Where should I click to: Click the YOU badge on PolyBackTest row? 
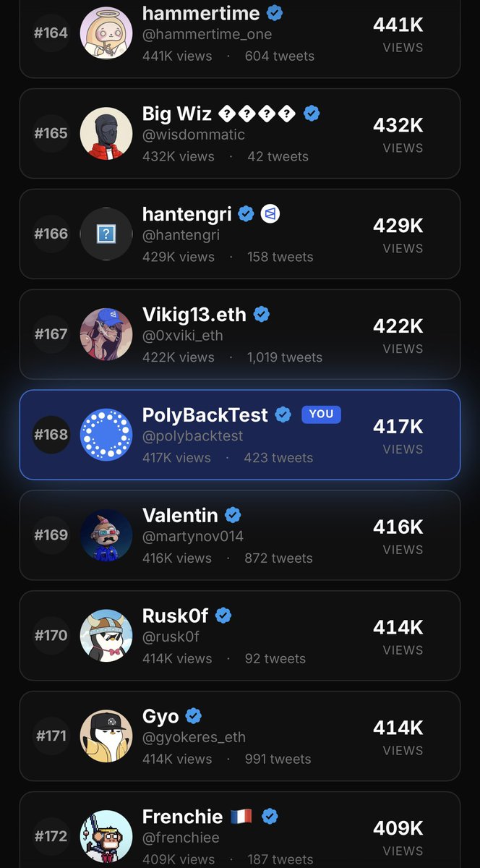pyautogui.click(x=321, y=414)
